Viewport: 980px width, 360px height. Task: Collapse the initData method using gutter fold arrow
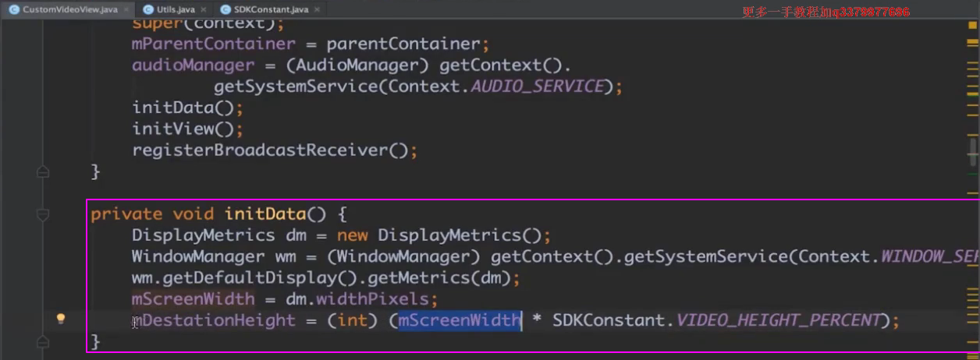click(x=43, y=214)
